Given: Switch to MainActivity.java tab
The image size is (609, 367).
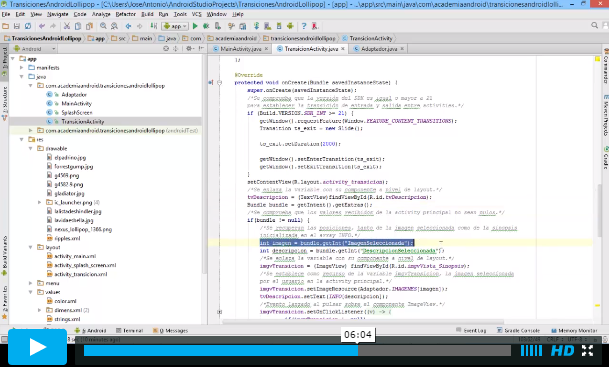Looking at the screenshot, I should tap(241, 49).
